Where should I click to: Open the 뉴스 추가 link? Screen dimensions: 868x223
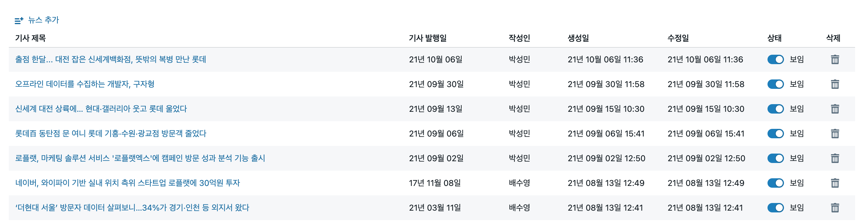click(x=43, y=20)
